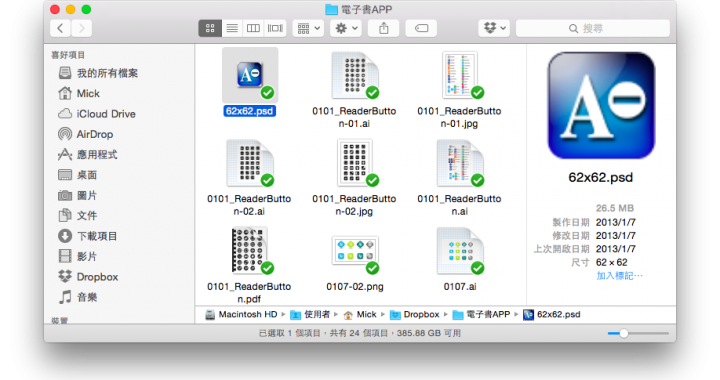Click 電子書APP in the path bar
The image size is (720, 380).
[482, 314]
